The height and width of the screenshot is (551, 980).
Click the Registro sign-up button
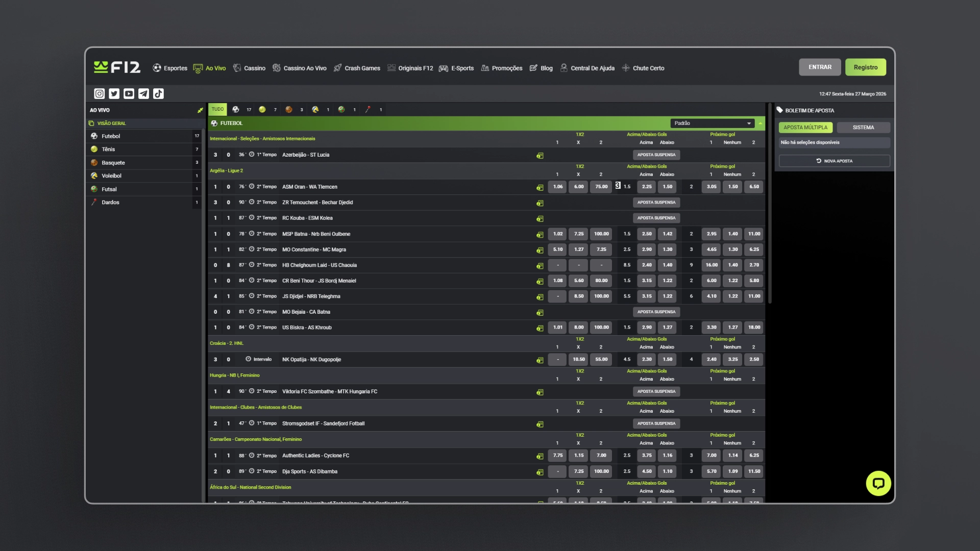pos(866,67)
